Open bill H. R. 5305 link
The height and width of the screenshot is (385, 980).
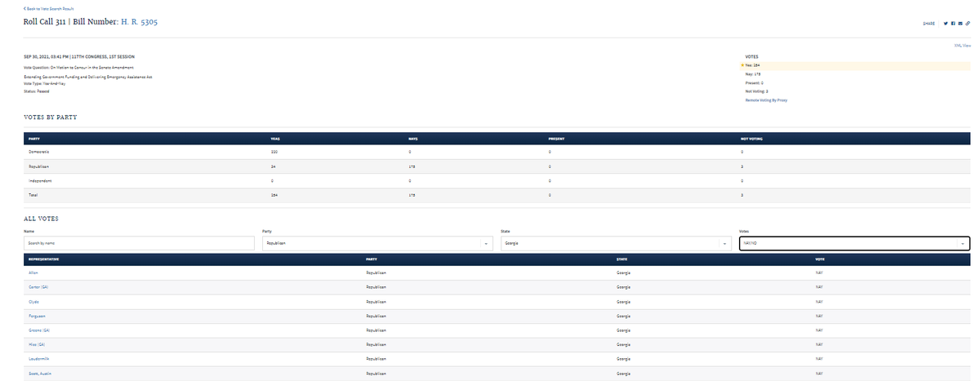(x=139, y=21)
